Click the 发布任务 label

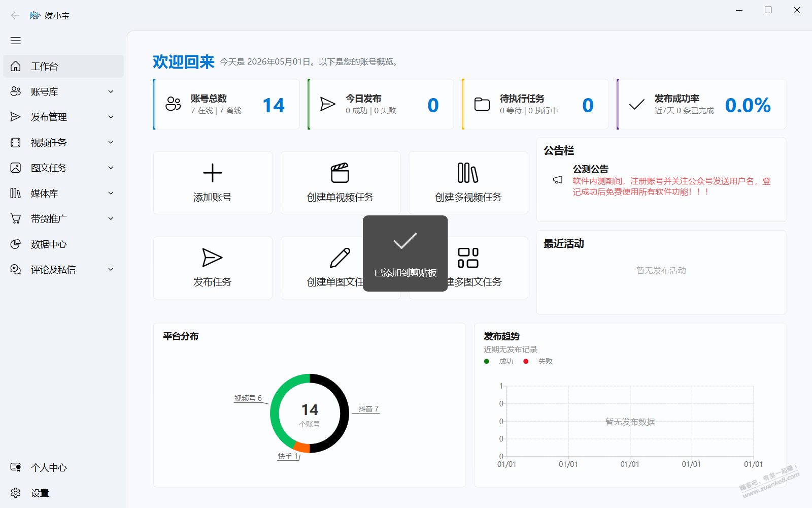[212, 282]
